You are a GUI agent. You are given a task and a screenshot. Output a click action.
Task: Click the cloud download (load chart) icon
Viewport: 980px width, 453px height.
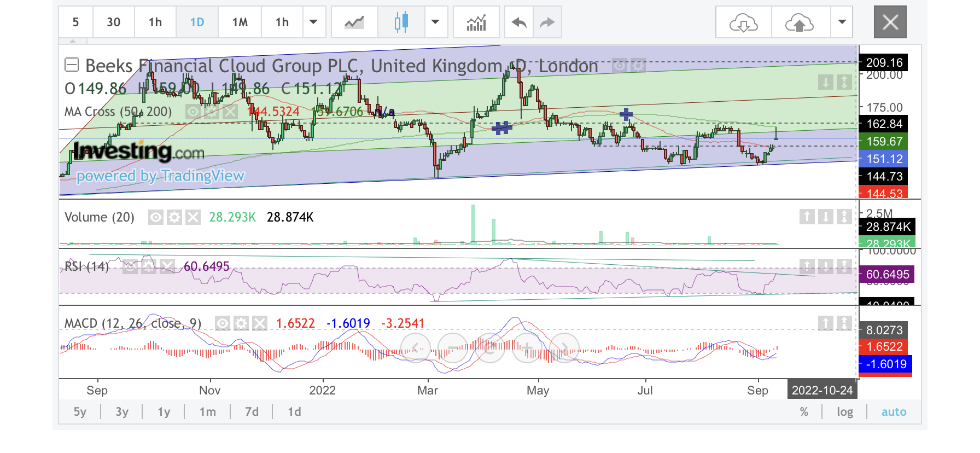coord(744,22)
